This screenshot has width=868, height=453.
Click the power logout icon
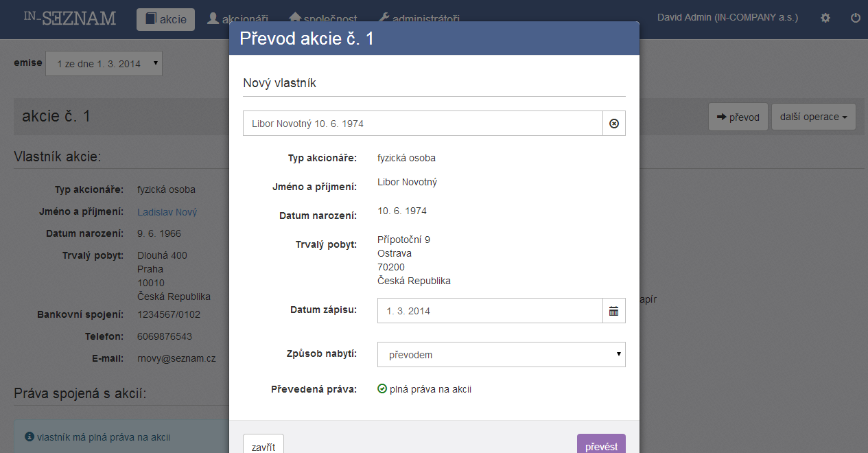856,19
